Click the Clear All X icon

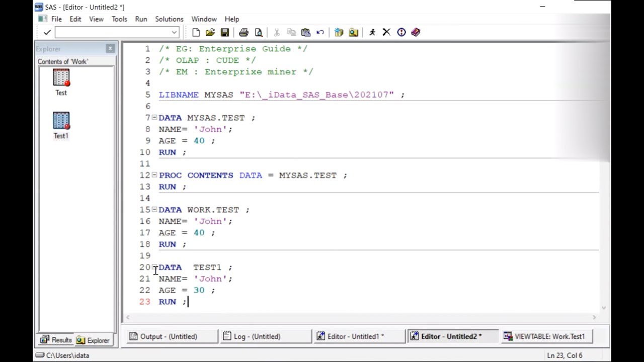point(386,32)
